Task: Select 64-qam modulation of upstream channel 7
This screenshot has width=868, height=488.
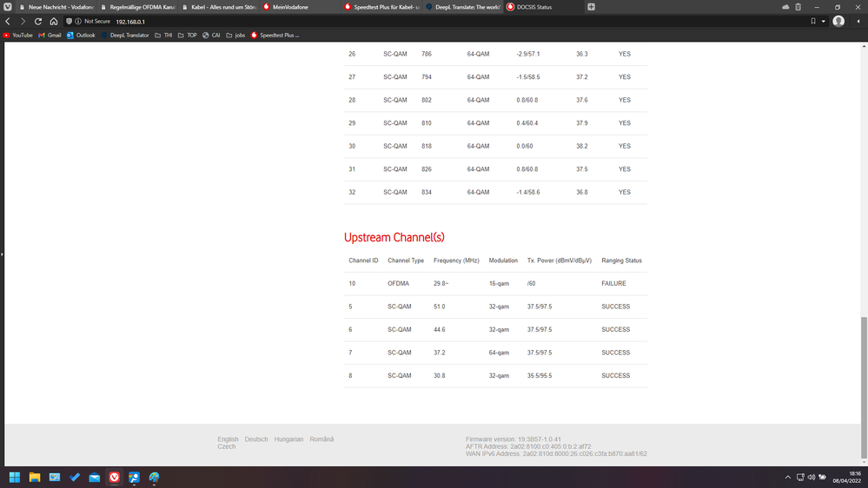Action: 499,353
